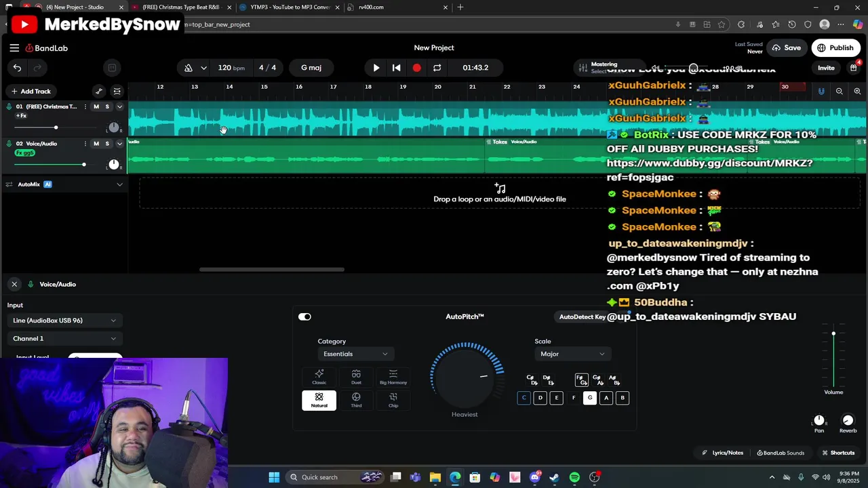Switch to the YTMP3 browser tab
The image size is (868, 488).
289,7
